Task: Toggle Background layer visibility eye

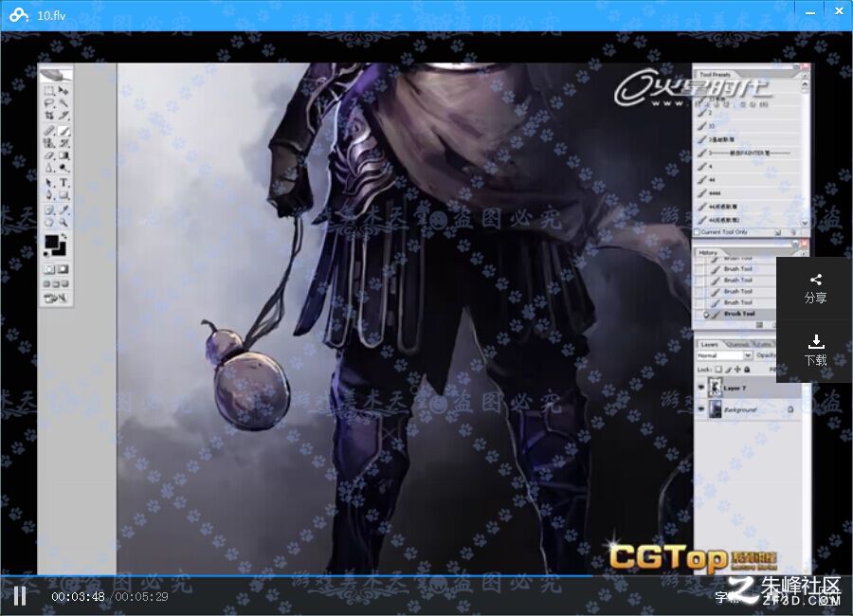Action: [701, 408]
